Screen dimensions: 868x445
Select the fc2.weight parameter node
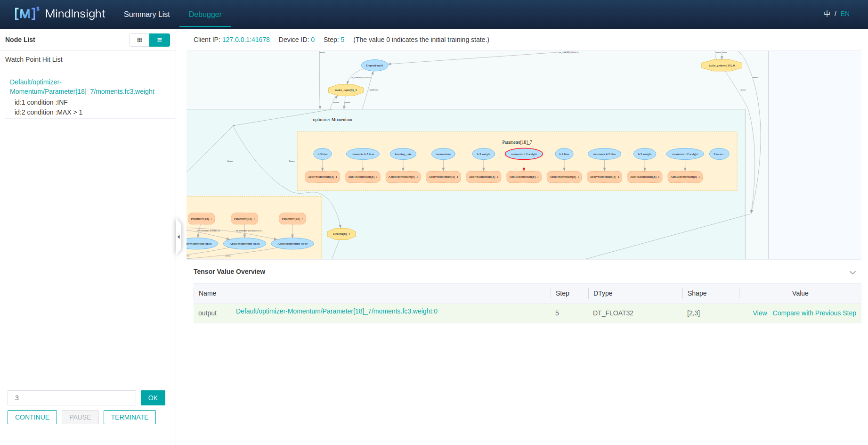(644, 154)
